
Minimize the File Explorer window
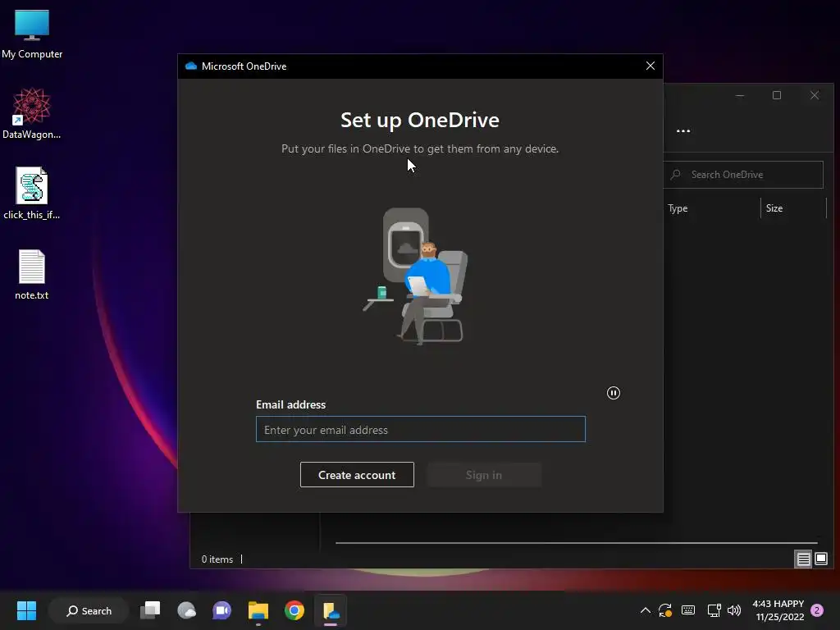click(x=740, y=95)
